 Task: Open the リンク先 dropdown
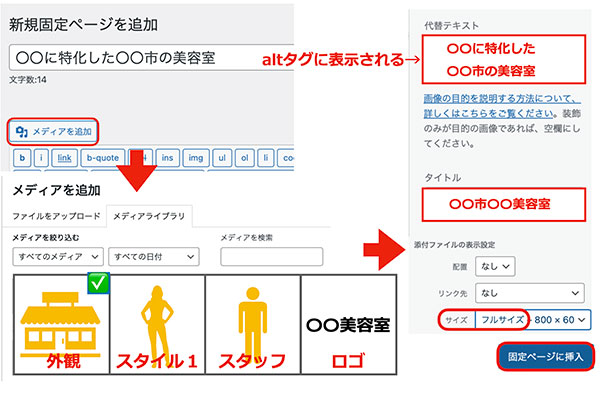coord(528,293)
